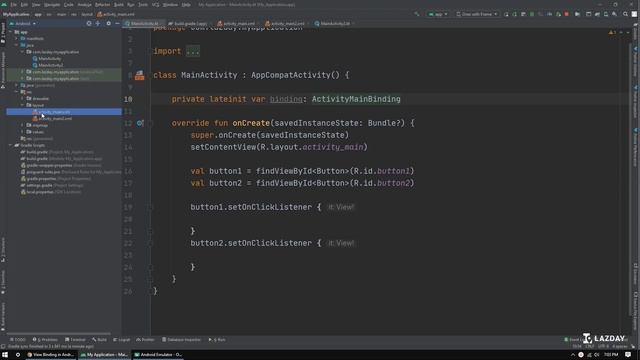Screen dimensions: 640x360
Task: Expand the folded import ... block
Action: [x=193, y=51]
